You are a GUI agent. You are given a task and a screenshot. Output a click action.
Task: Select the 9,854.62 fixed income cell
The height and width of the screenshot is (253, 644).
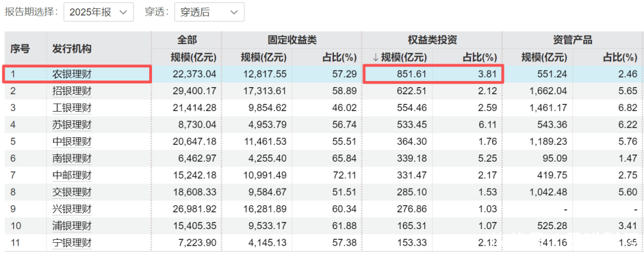click(x=267, y=109)
